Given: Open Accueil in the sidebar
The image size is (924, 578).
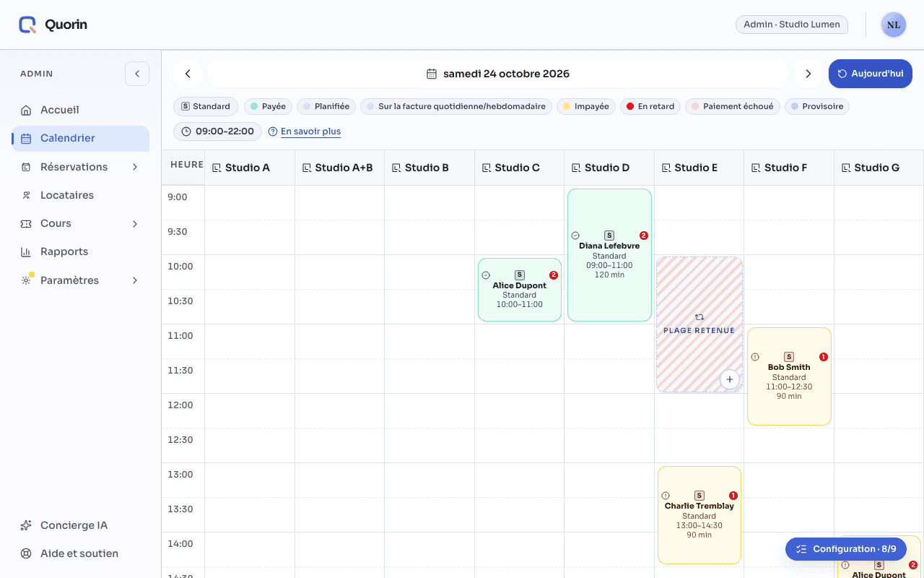Looking at the screenshot, I should (80, 110).
